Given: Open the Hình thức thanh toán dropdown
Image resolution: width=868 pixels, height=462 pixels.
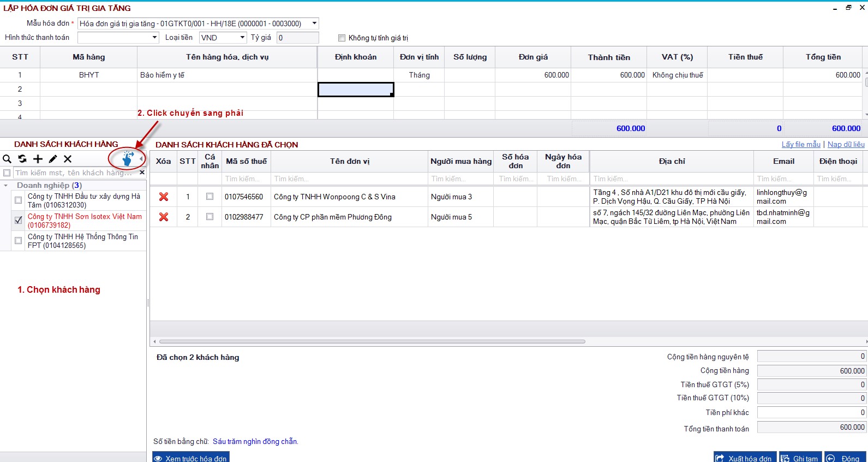Looking at the screenshot, I should click(x=154, y=38).
